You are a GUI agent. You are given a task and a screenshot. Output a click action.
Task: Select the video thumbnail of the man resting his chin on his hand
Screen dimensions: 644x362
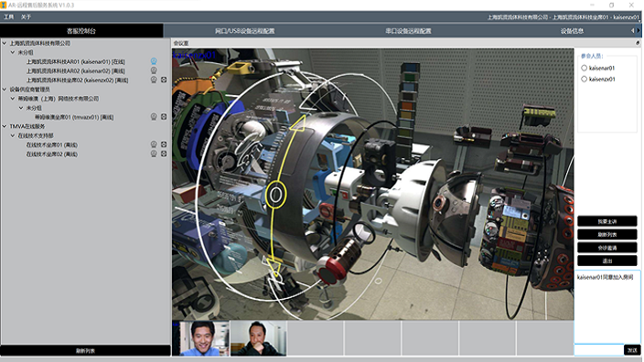[258, 338]
